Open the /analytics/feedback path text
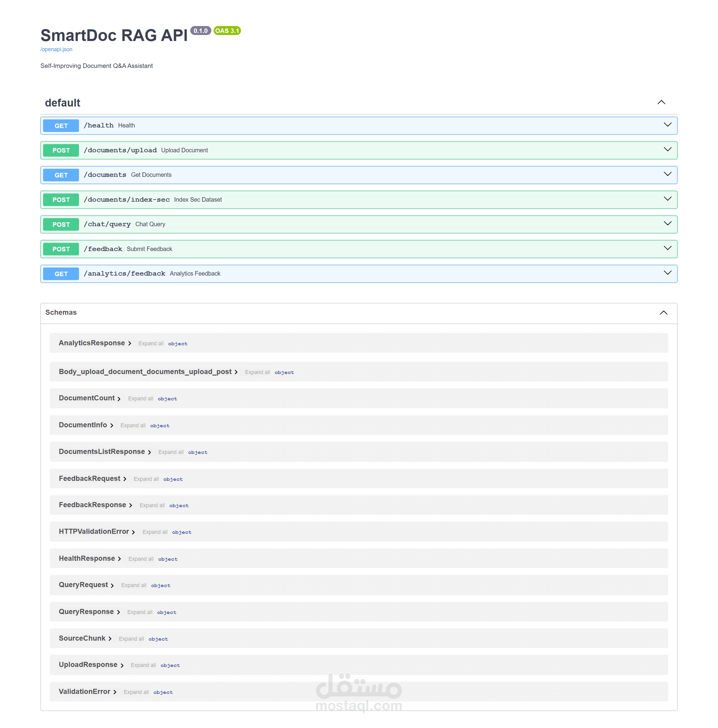 (x=124, y=273)
